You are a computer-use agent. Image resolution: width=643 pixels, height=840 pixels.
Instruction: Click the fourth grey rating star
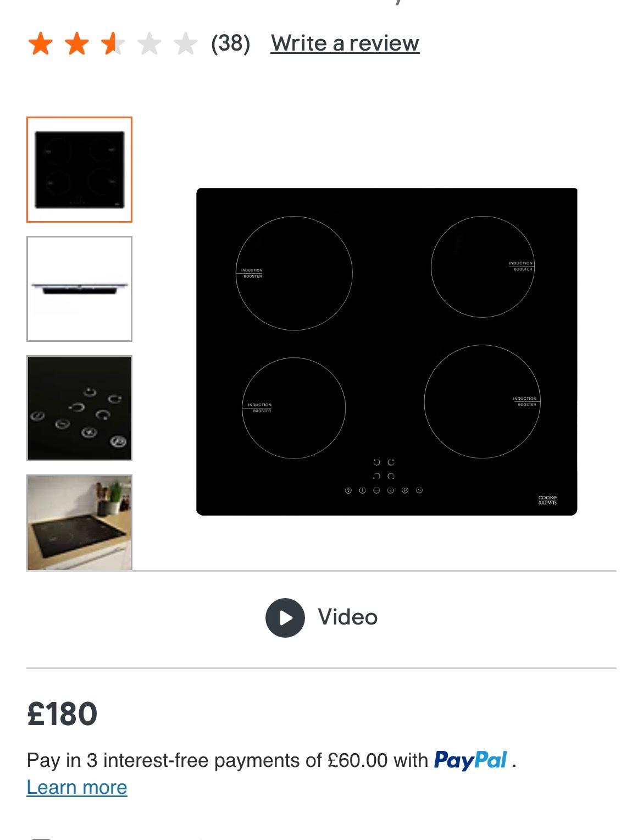tap(149, 43)
